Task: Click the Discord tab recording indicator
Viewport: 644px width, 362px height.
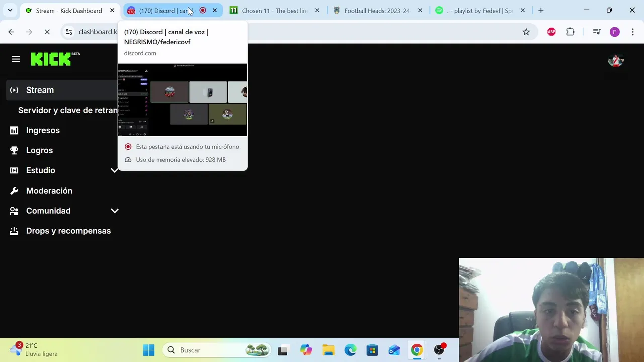Action: point(203,10)
